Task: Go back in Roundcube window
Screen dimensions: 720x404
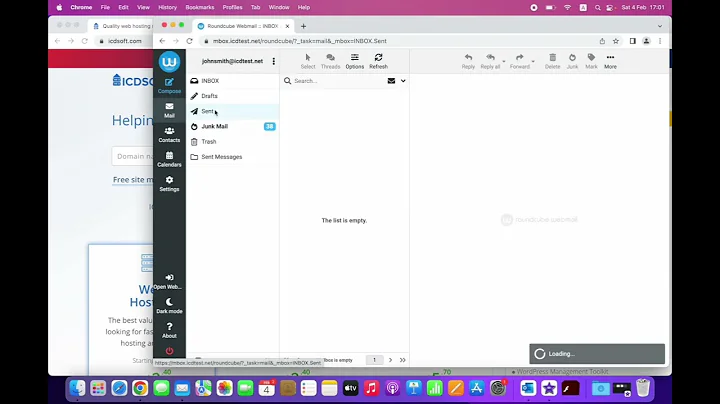Action: pyautogui.click(x=162, y=41)
